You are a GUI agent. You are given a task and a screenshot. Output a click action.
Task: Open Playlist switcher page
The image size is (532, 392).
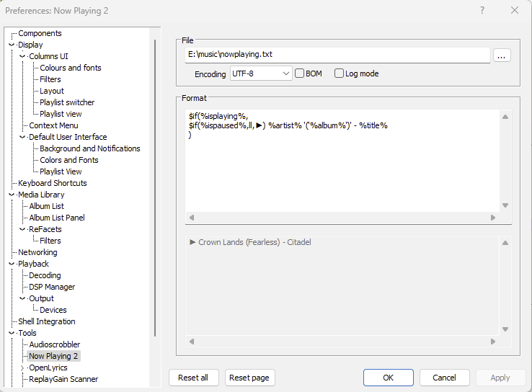67,102
